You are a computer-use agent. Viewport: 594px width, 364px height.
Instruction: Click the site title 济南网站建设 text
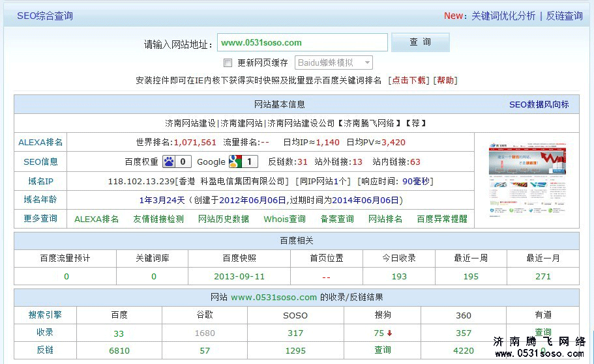[x=190, y=123]
